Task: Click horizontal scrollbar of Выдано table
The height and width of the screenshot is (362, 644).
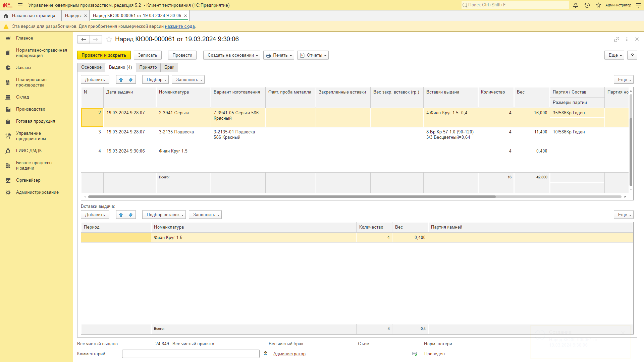Action: click(292, 197)
